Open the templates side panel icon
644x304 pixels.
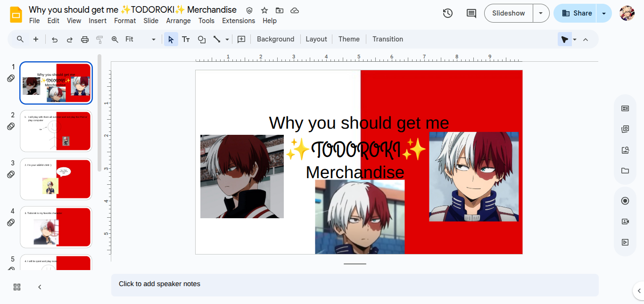pos(625,129)
